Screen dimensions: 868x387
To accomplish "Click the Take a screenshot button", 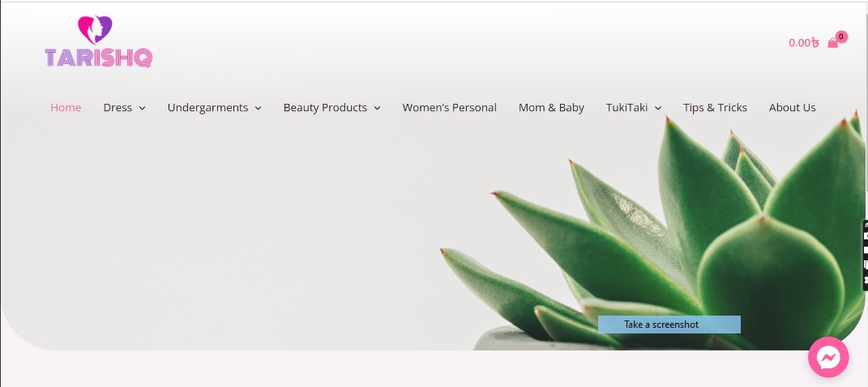I will [669, 325].
